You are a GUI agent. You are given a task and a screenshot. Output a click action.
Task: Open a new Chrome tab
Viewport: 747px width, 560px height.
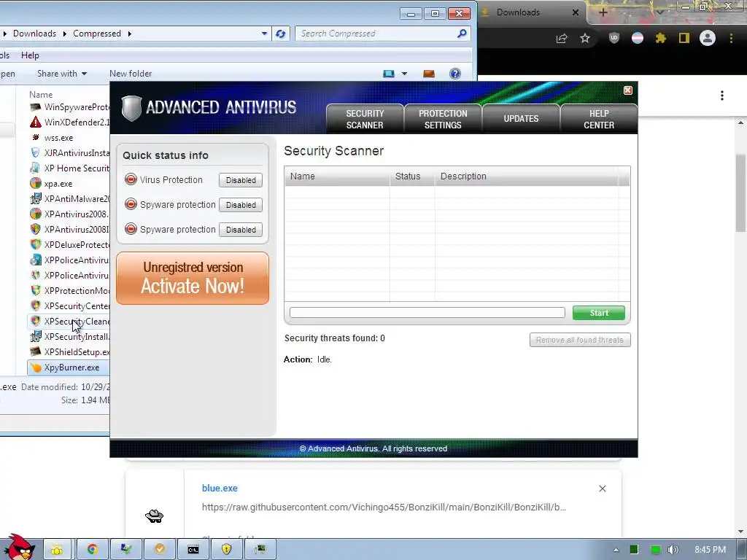pyautogui.click(x=603, y=13)
